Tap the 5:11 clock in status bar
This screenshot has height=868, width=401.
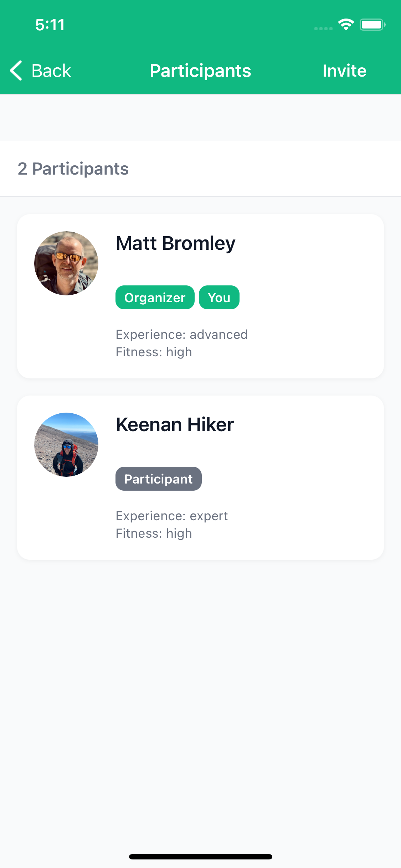coord(50,25)
